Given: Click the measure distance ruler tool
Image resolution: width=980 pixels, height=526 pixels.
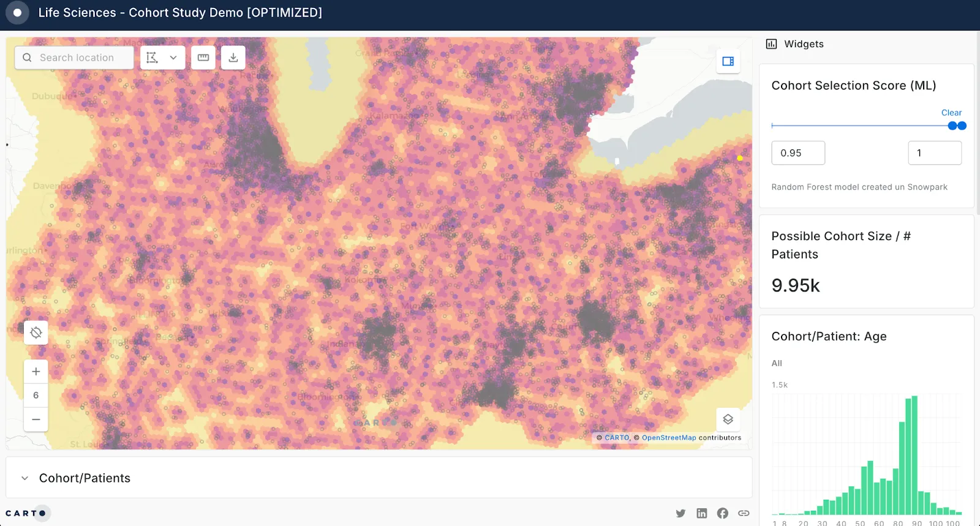Looking at the screenshot, I should click(203, 58).
